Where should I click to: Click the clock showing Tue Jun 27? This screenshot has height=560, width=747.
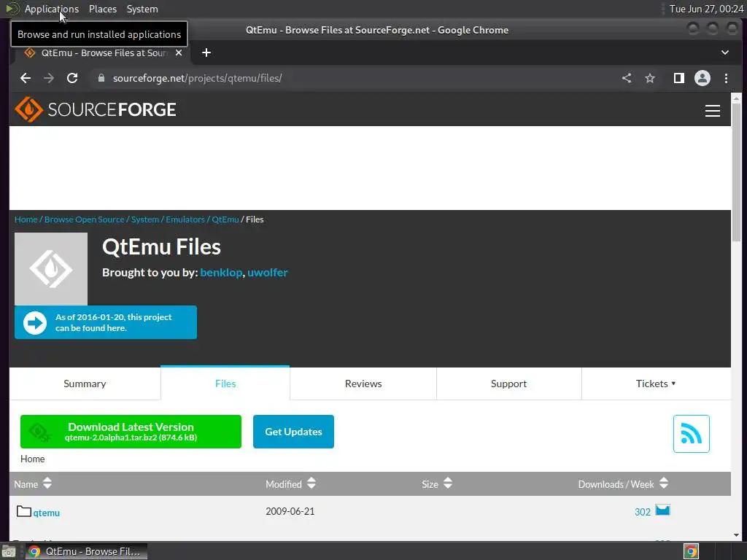(706, 9)
